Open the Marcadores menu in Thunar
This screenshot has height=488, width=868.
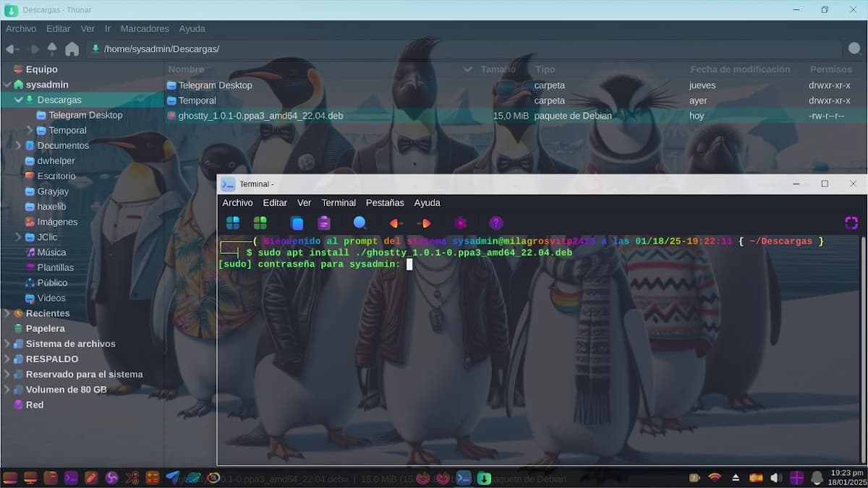[145, 29]
